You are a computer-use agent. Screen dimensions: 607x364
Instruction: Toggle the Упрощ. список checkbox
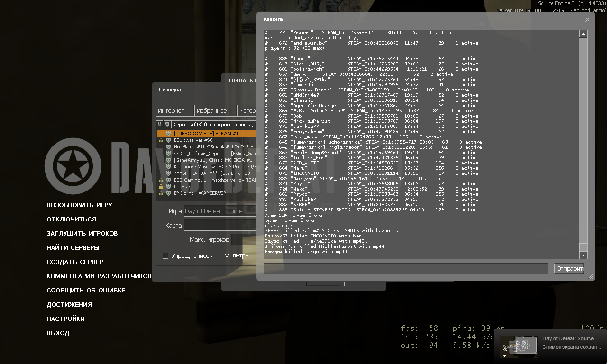(166, 255)
